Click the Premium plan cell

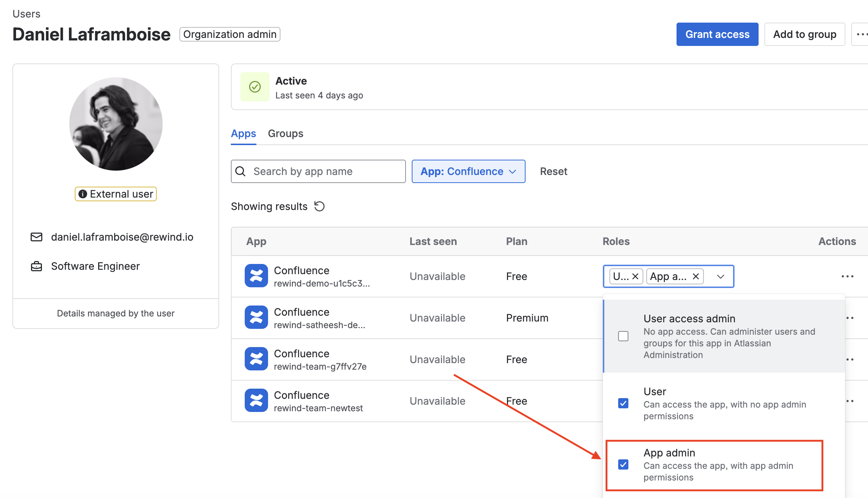(527, 318)
